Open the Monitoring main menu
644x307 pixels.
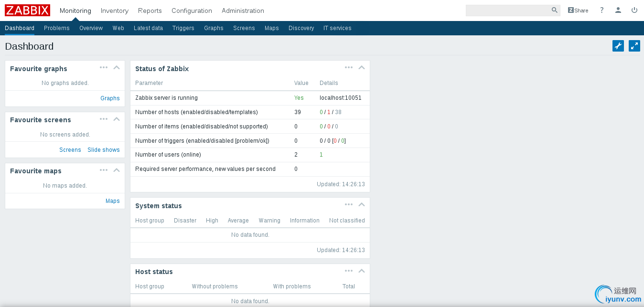[75, 11]
